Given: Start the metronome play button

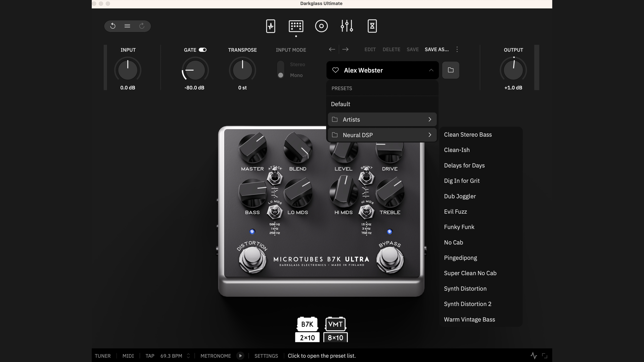Looking at the screenshot, I should (240, 356).
